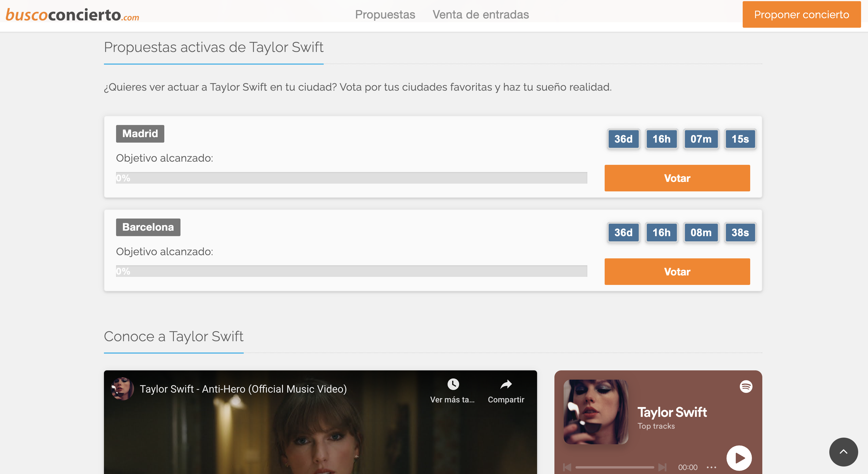Image resolution: width=868 pixels, height=474 pixels.
Task: Click the Spotify previous track icon
Action: [x=567, y=467]
